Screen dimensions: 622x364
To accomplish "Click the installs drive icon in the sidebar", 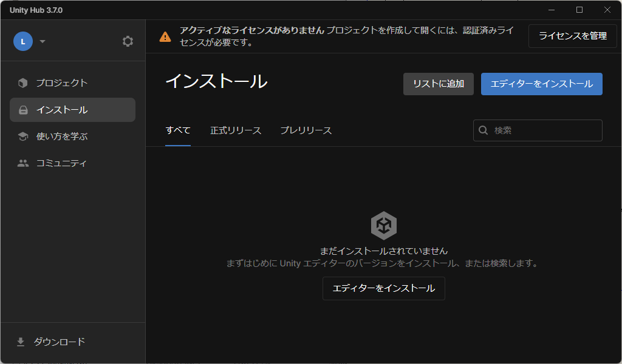I will tap(24, 110).
